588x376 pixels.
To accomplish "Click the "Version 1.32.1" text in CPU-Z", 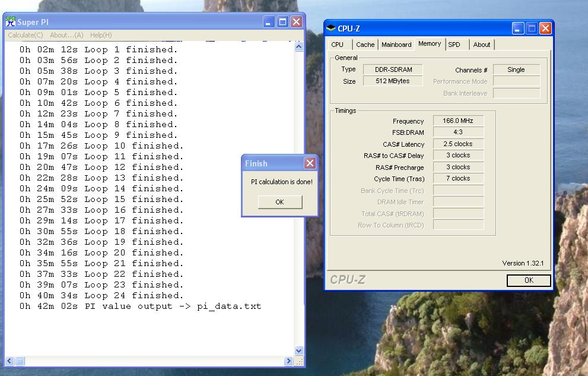I will (523, 263).
